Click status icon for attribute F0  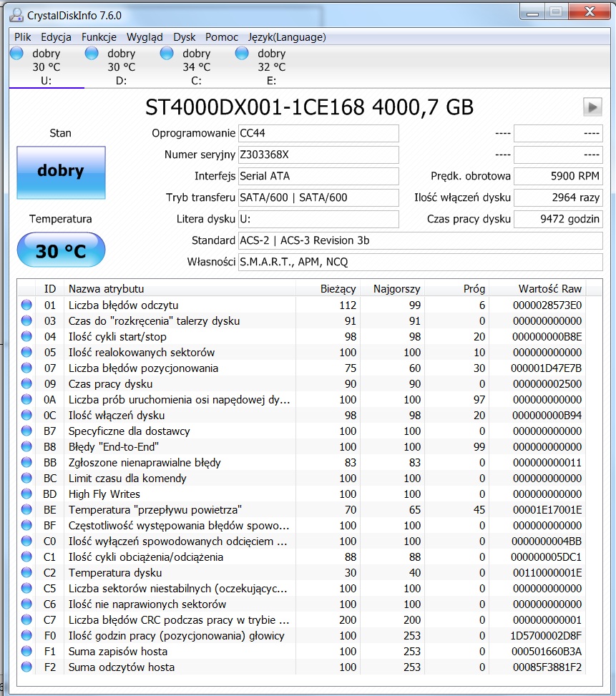26,635
